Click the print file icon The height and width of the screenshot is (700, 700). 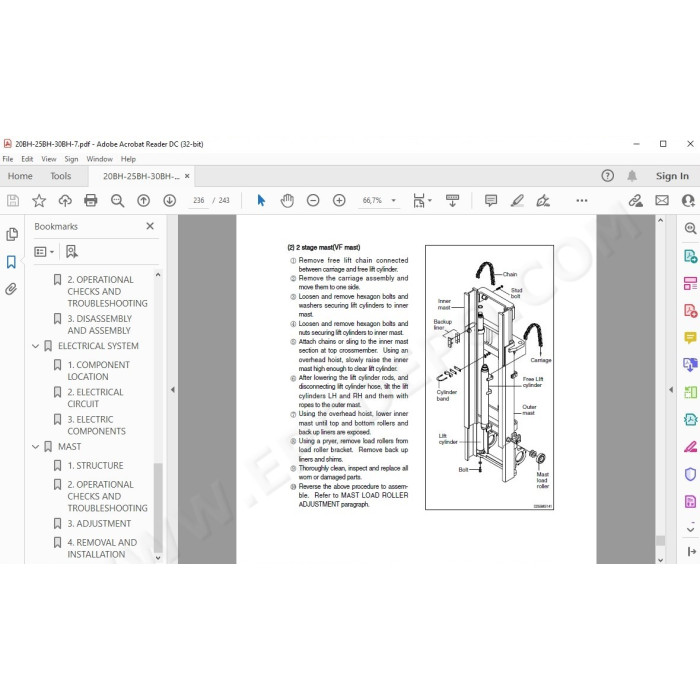(91, 200)
